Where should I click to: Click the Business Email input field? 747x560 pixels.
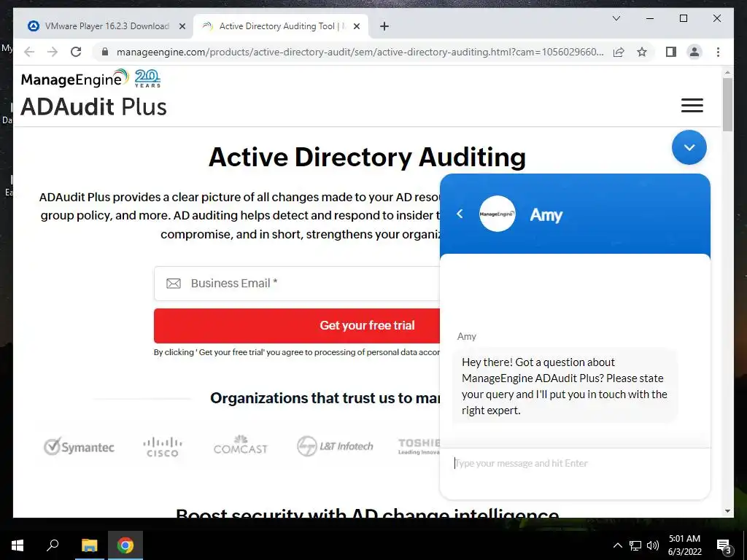pyautogui.click(x=297, y=284)
